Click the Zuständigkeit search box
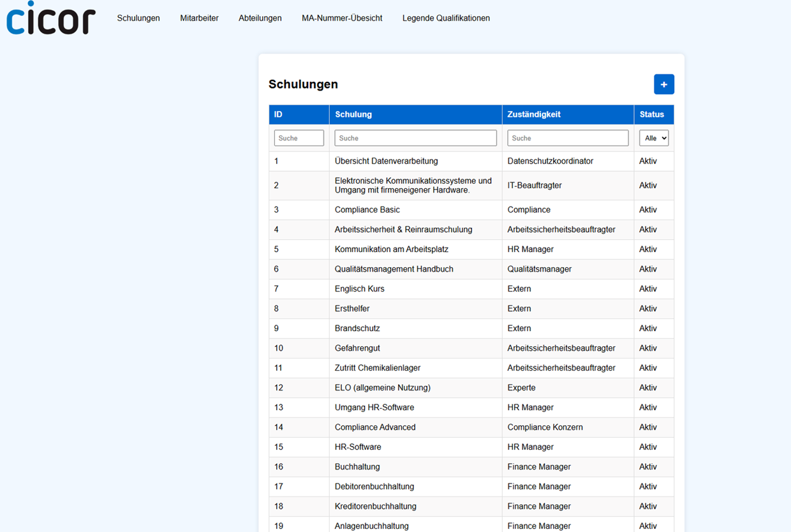The height and width of the screenshot is (532, 791). (568, 138)
